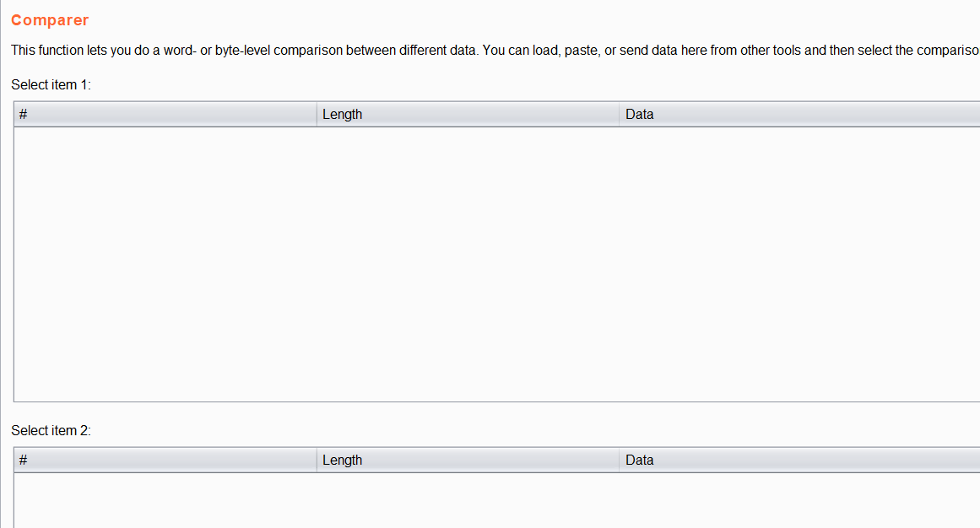Screen dimensions: 980x528
Task: Sort item 1 table by # column
Action: (x=165, y=115)
